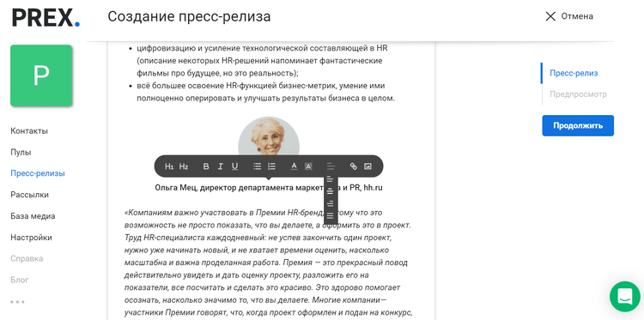Open the text color picker

(x=294, y=166)
